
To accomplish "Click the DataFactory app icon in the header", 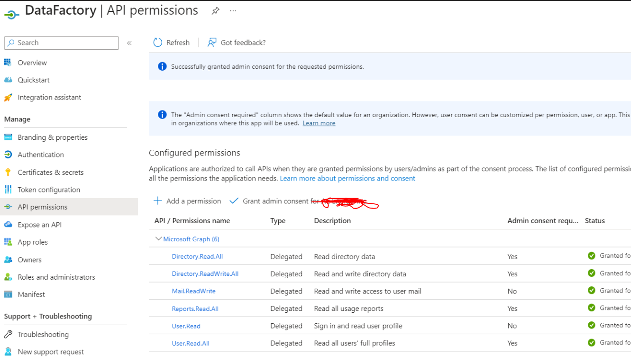I will (11, 15).
